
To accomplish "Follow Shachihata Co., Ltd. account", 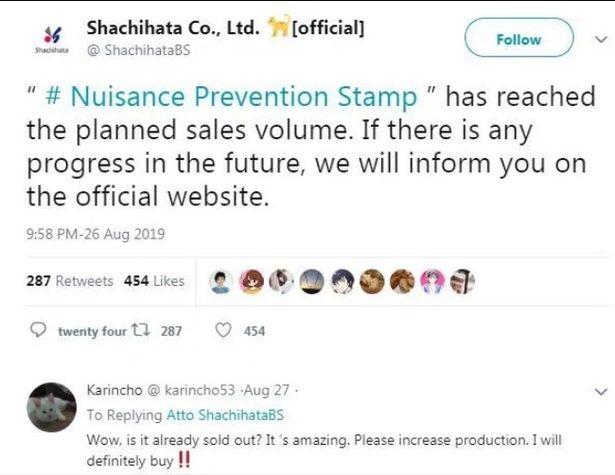I will click(519, 38).
